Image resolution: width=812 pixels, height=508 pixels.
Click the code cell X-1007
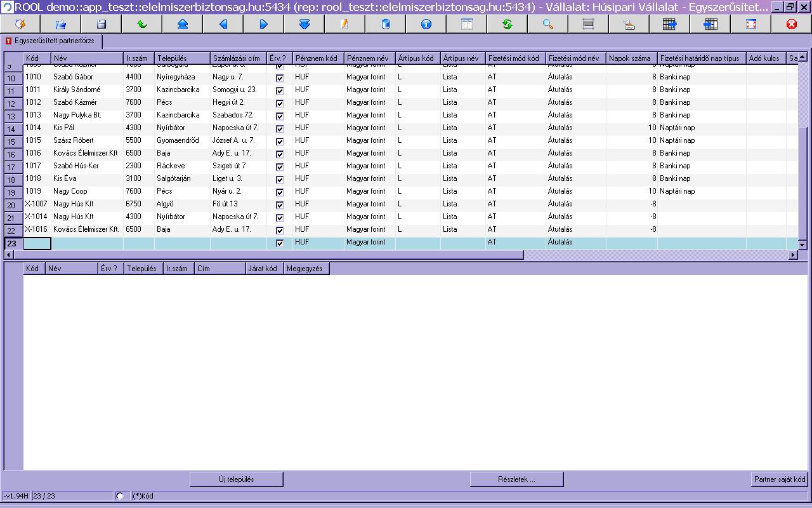37,204
